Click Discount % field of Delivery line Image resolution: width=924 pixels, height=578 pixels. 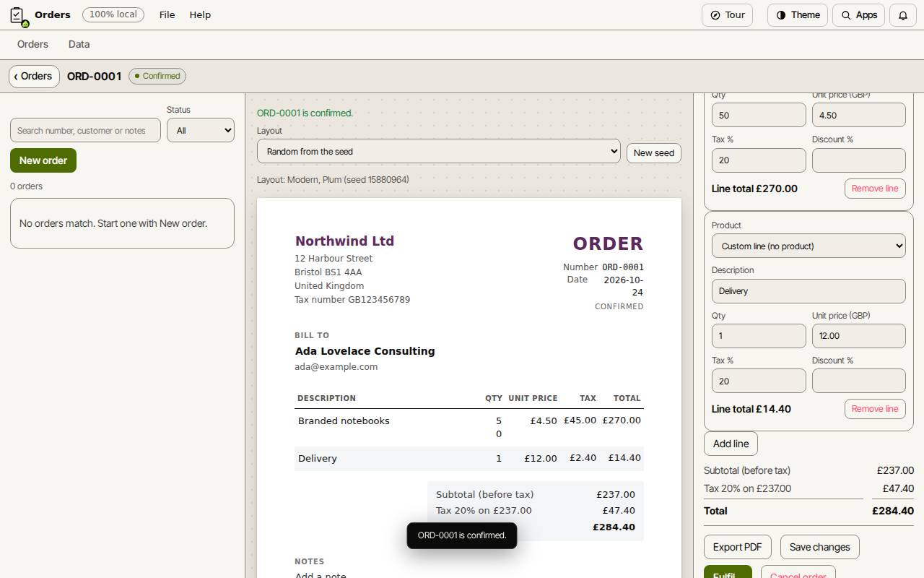[859, 381]
